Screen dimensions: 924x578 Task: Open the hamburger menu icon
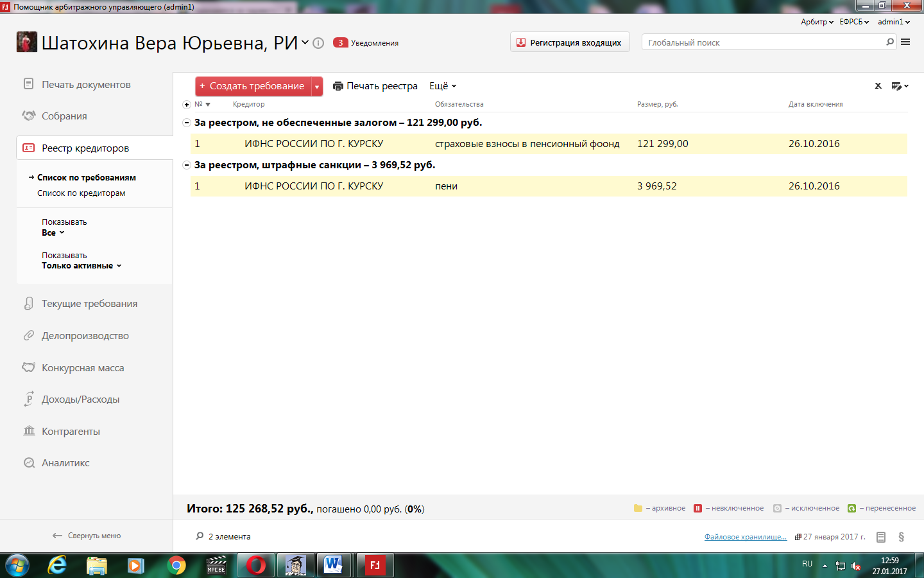(905, 42)
